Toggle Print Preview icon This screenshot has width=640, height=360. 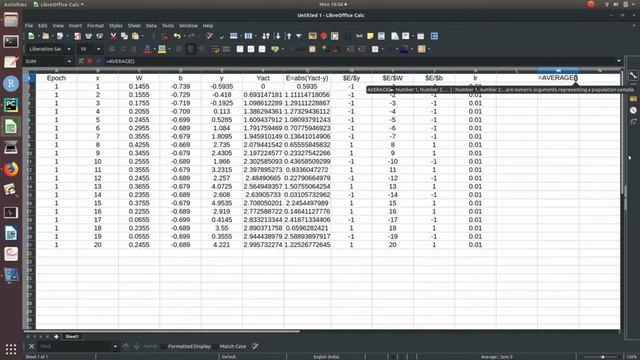(99, 36)
